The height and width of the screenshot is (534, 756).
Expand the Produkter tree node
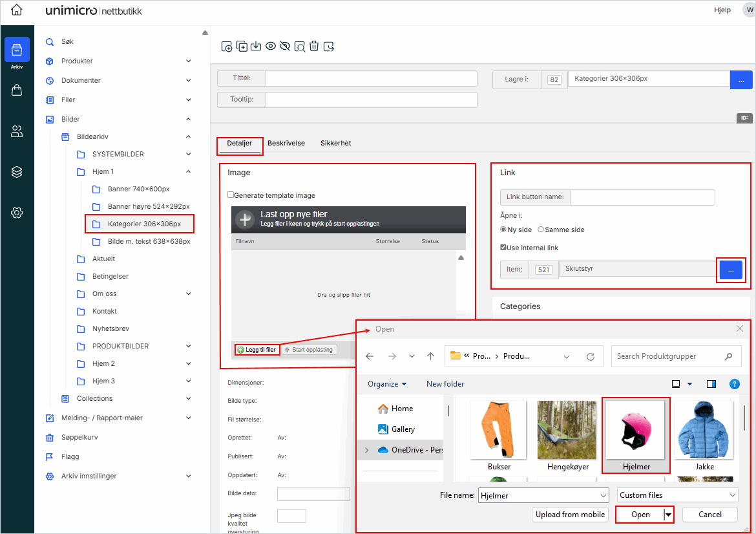pos(188,61)
